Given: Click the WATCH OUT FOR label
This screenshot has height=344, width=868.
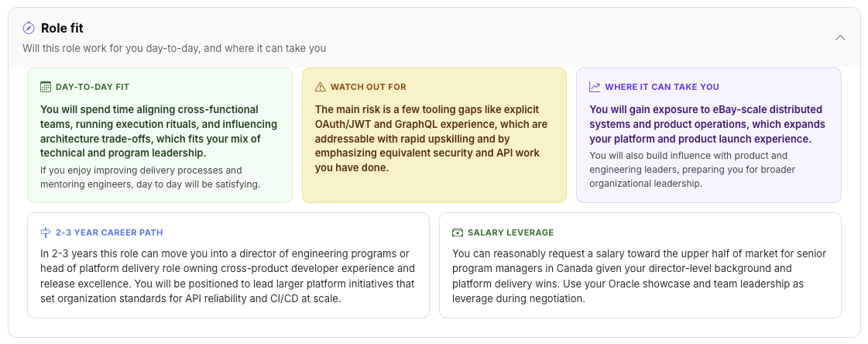Looking at the screenshot, I should pyautogui.click(x=368, y=87).
